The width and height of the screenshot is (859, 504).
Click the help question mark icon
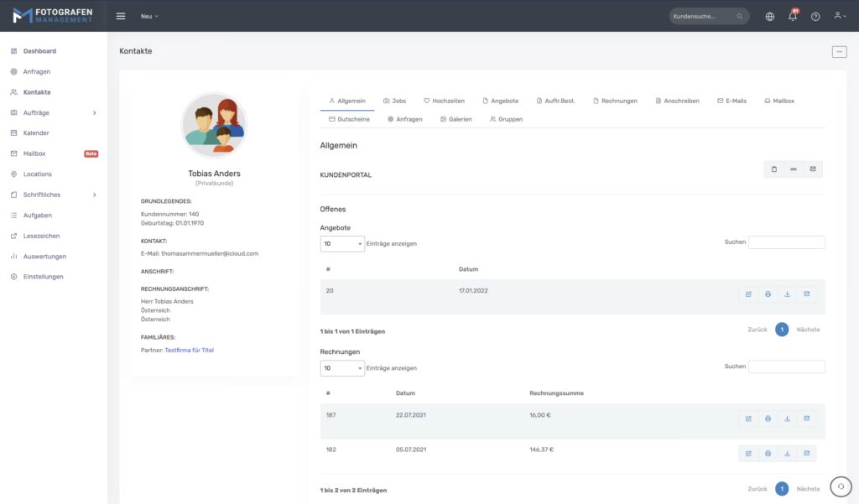click(x=815, y=16)
